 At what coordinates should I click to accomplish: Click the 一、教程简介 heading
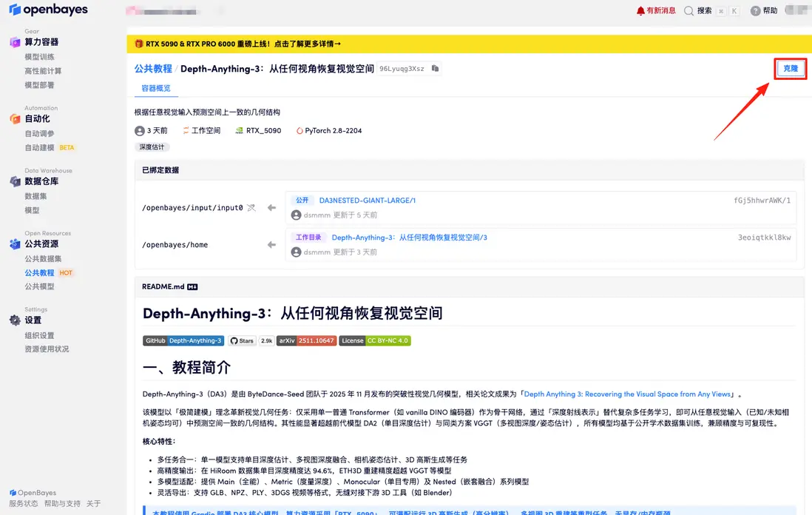click(x=186, y=368)
